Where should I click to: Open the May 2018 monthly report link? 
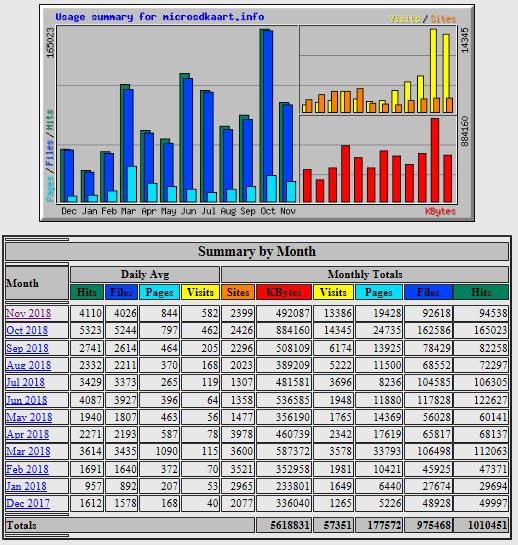(x=29, y=417)
